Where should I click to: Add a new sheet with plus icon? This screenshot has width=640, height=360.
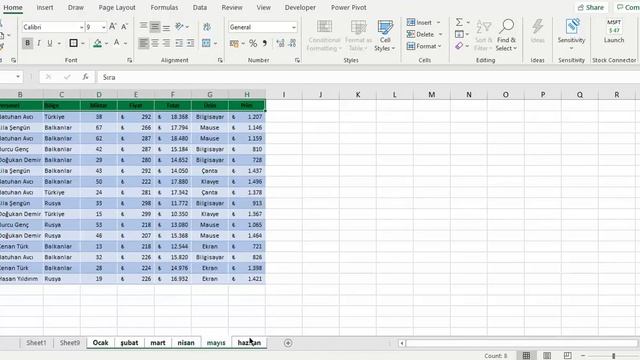point(288,343)
